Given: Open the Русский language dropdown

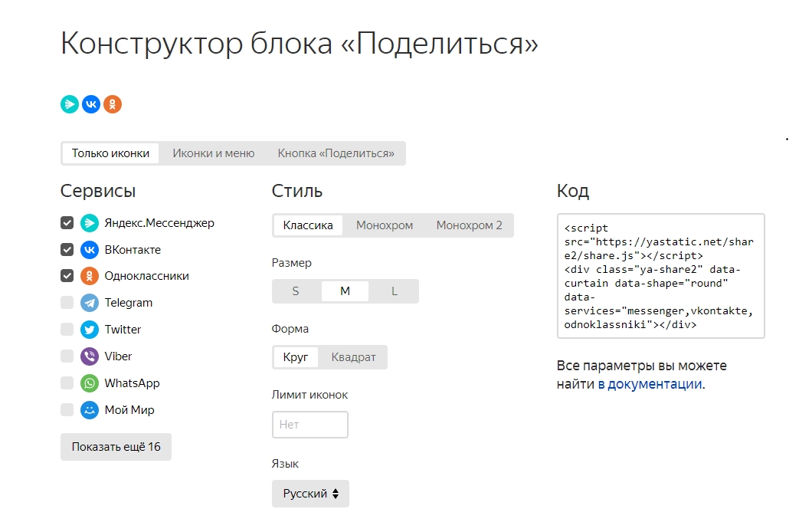Looking at the screenshot, I should tap(310, 494).
